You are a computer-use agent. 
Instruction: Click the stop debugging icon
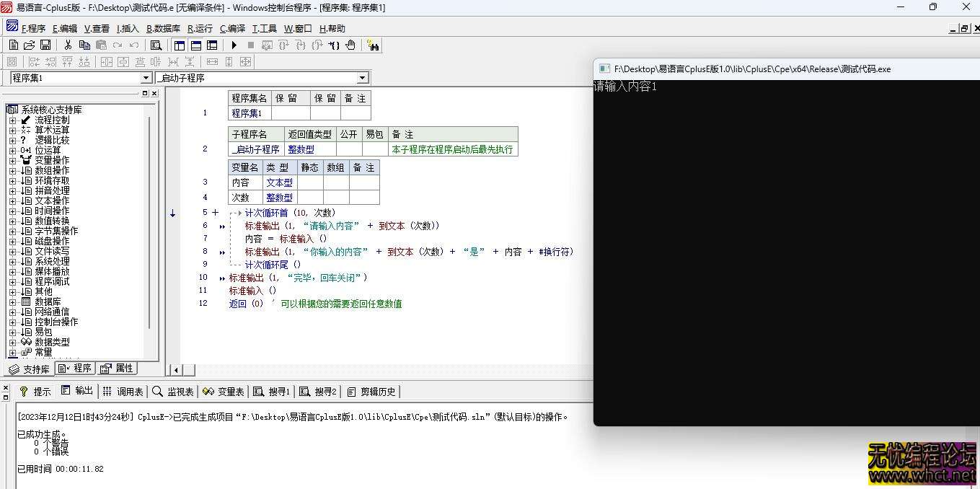pyautogui.click(x=252, y=45)
